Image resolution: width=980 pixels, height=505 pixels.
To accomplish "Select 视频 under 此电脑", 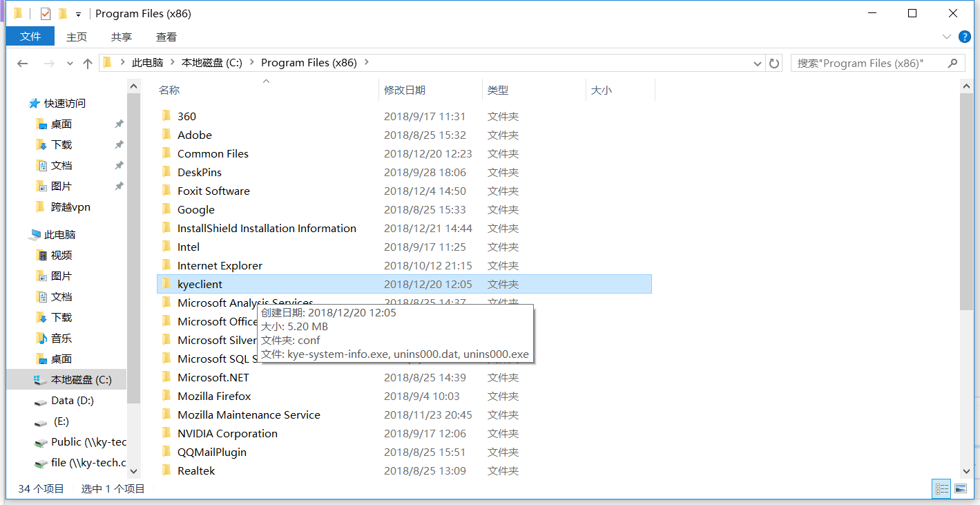I will (x=61, y=256).
